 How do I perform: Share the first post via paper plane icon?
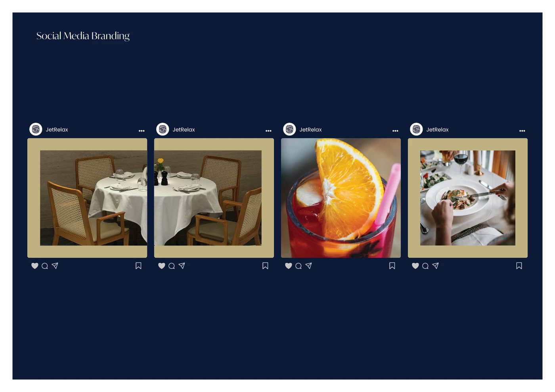(x=55, y=266)
